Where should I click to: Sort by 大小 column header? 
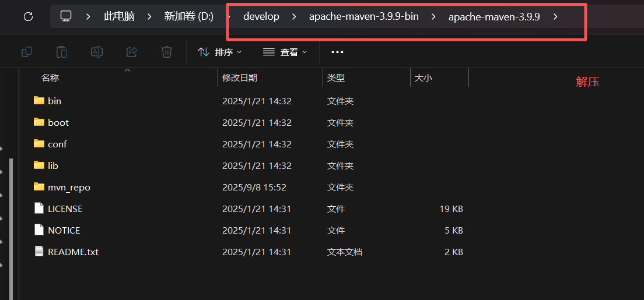(x=423, y=78)
